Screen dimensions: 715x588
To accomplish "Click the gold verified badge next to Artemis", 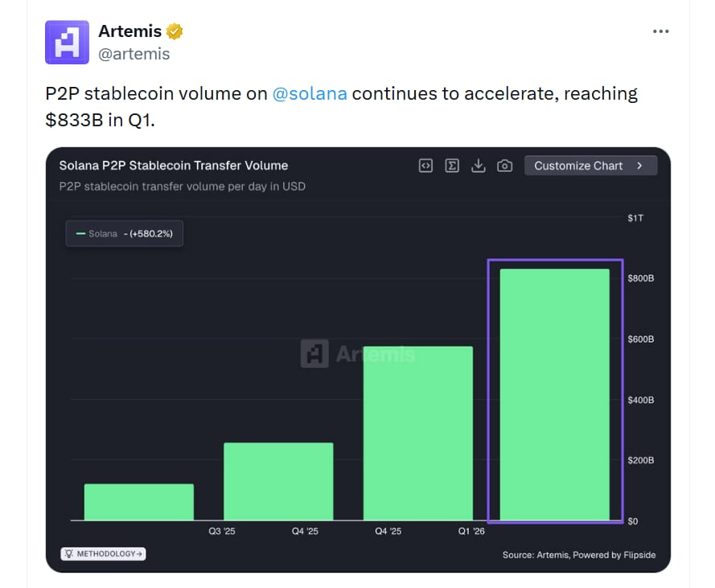I will (x=175, y=32).
